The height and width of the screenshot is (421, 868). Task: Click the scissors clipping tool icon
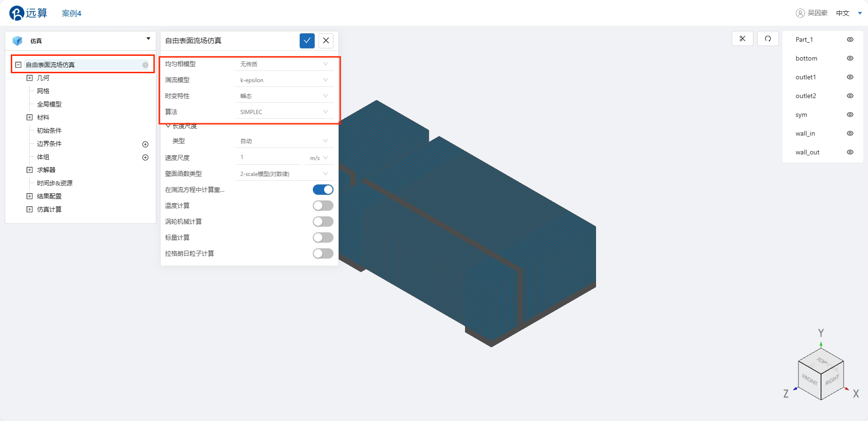743,38
